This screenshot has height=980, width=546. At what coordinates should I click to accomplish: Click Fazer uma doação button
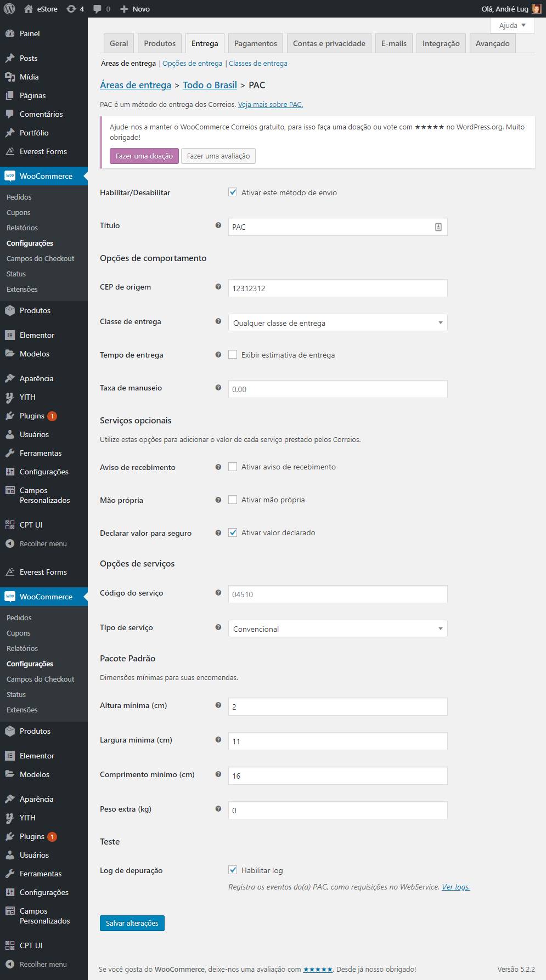[144, 156]
